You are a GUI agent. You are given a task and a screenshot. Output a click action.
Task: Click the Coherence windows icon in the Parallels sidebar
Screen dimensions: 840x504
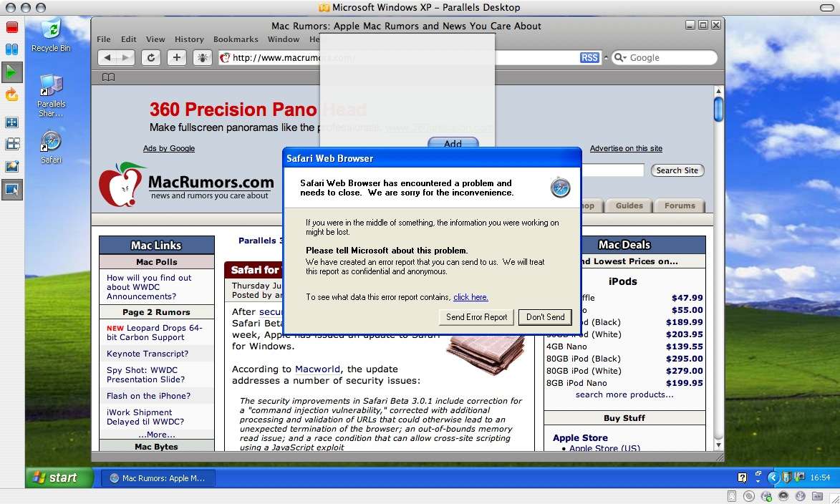point(11,144)
